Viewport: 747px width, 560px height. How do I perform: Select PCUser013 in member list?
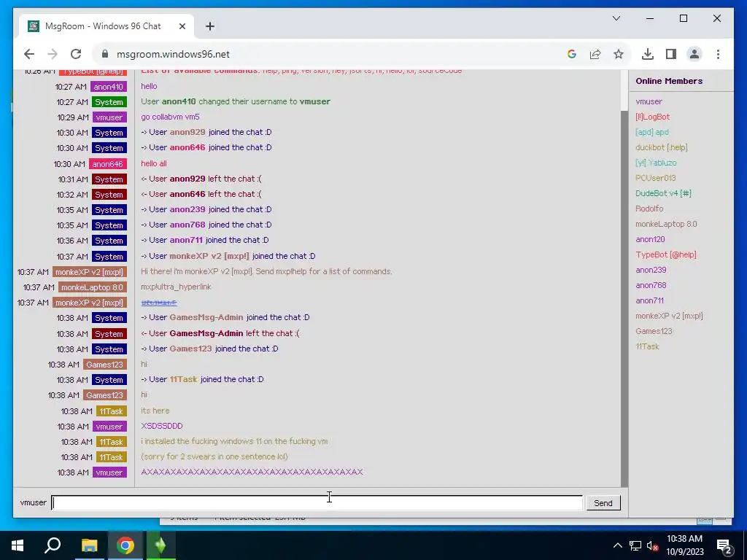point(656,178)
